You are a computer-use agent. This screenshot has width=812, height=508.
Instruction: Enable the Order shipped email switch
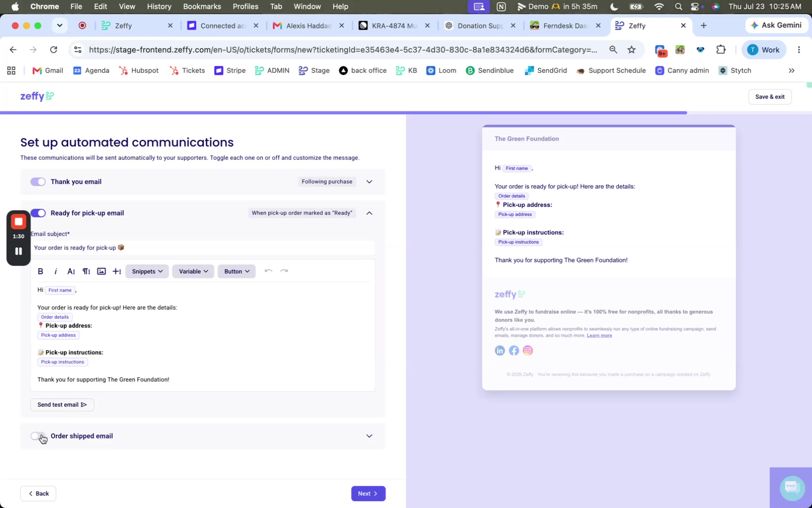[38, 436]
